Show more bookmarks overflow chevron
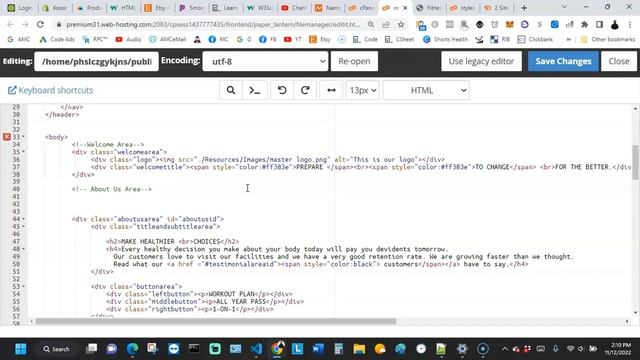 coord(568,39)
